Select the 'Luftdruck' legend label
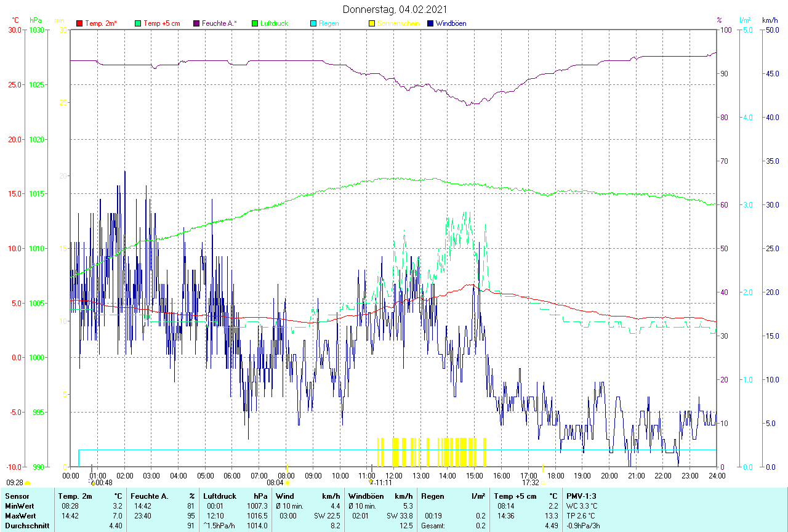Image resolution: width=788 pixels, height=532 pixels. click(x=274, y=23)
